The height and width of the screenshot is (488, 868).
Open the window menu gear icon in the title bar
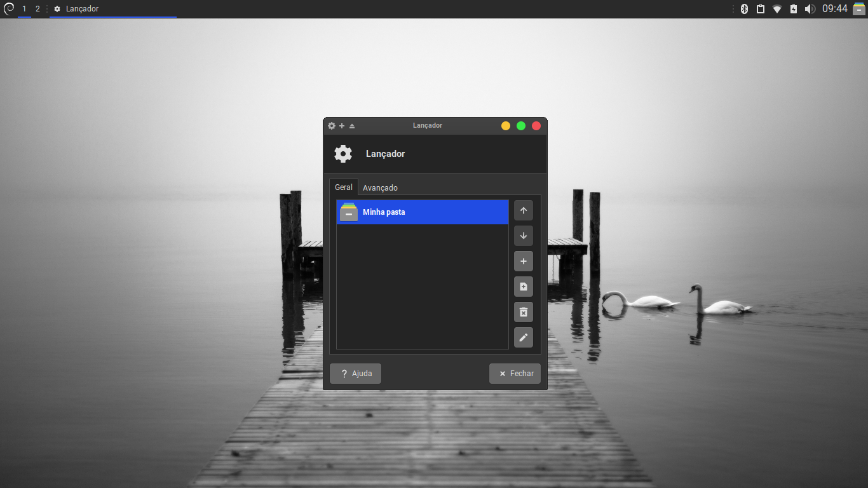tap(332, 126)
